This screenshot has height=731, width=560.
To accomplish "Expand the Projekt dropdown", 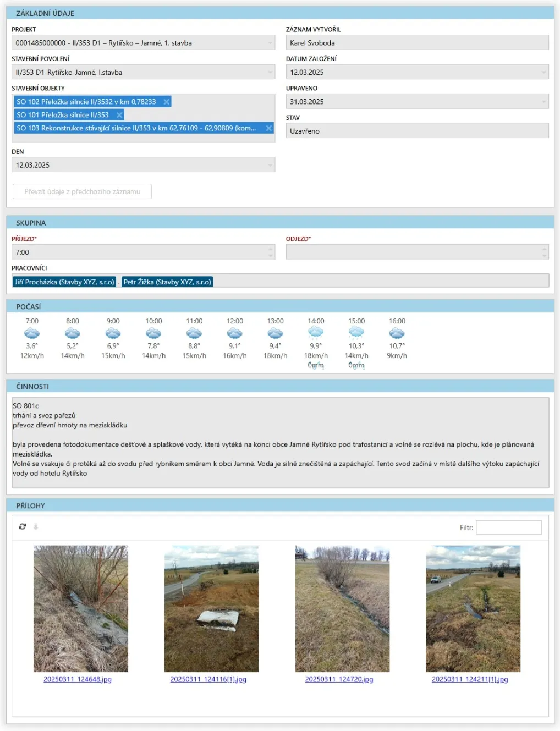I will tap(270, 43).
